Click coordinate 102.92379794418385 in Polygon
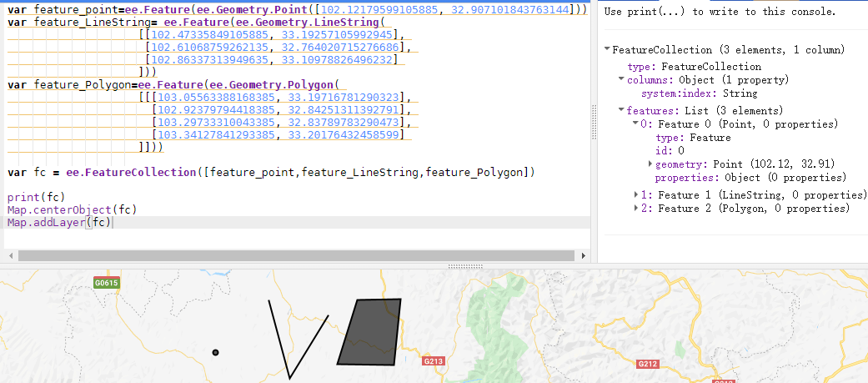 [x=217, y=110]
